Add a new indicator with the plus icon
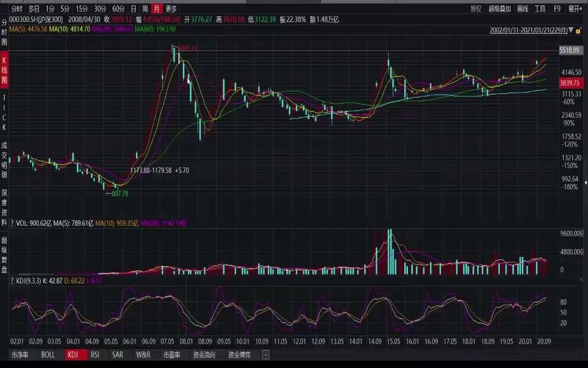The width and height of the screenshot is (588, 368). click(x=265, y=355)
